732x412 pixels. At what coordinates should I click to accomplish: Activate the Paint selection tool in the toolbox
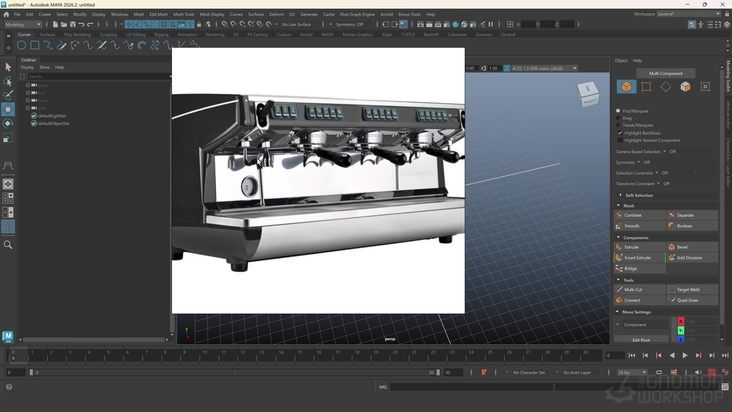8,95
